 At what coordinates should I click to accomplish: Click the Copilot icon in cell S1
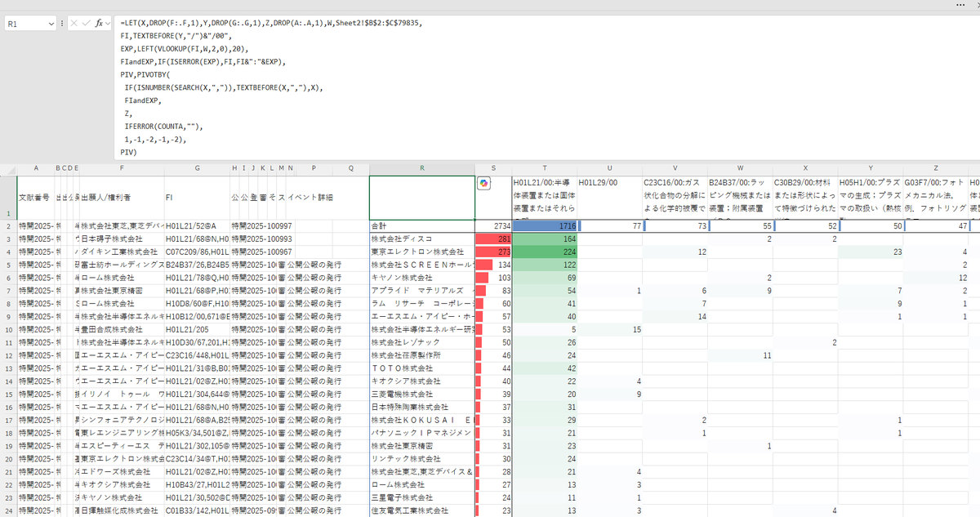pos(484,183)
